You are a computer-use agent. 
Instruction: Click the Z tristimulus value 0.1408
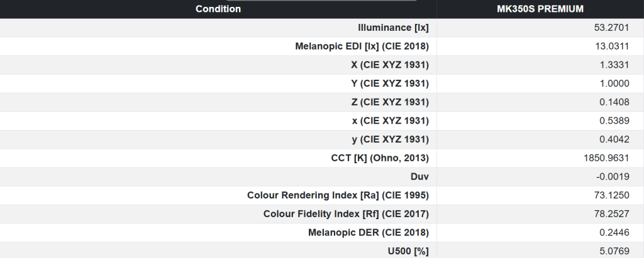point(621,102)
